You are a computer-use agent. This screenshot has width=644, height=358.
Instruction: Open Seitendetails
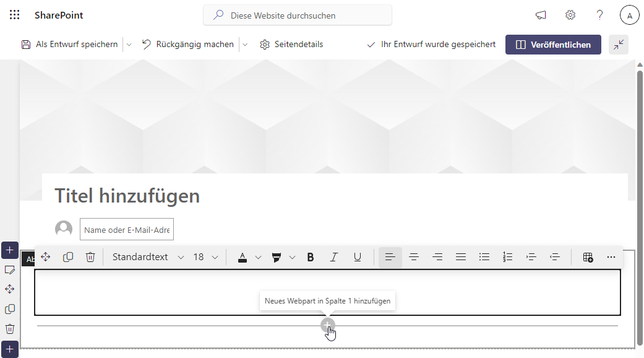pyautogui.click(x=291, y=45)
